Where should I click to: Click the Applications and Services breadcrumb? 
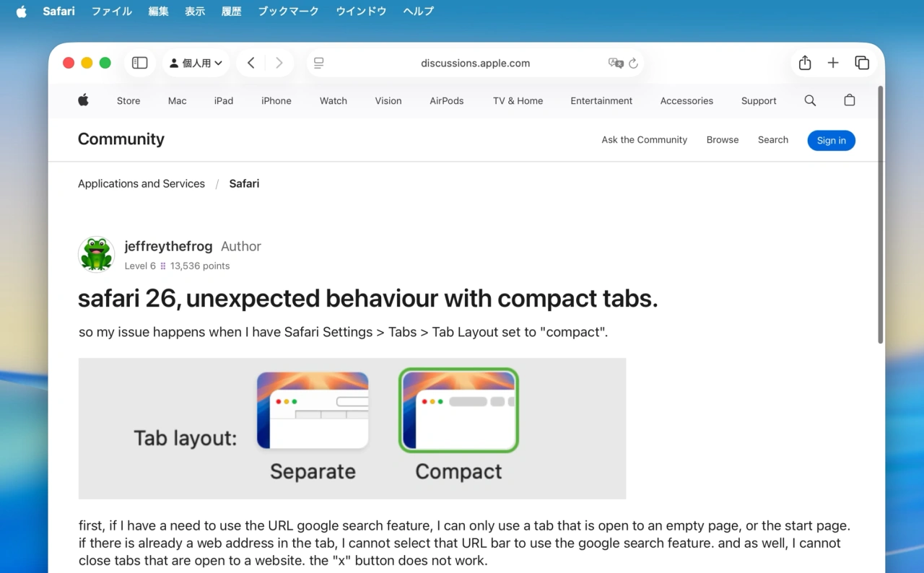point(141,183)
